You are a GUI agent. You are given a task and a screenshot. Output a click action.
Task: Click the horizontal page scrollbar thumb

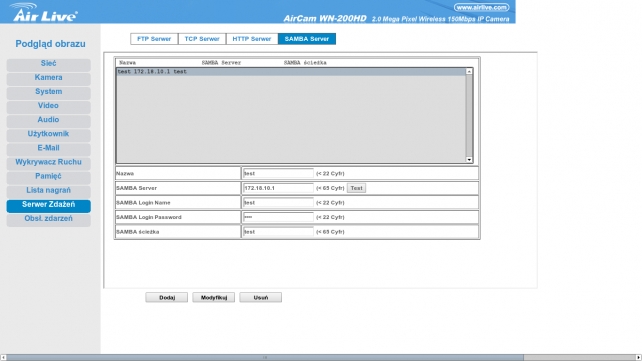pos(265,358)
